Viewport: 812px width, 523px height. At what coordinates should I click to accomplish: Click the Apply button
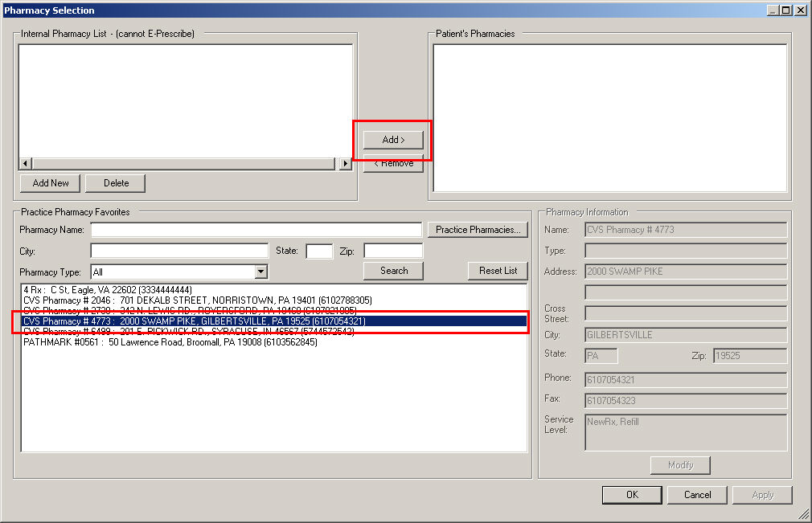[x=762, y=495]
